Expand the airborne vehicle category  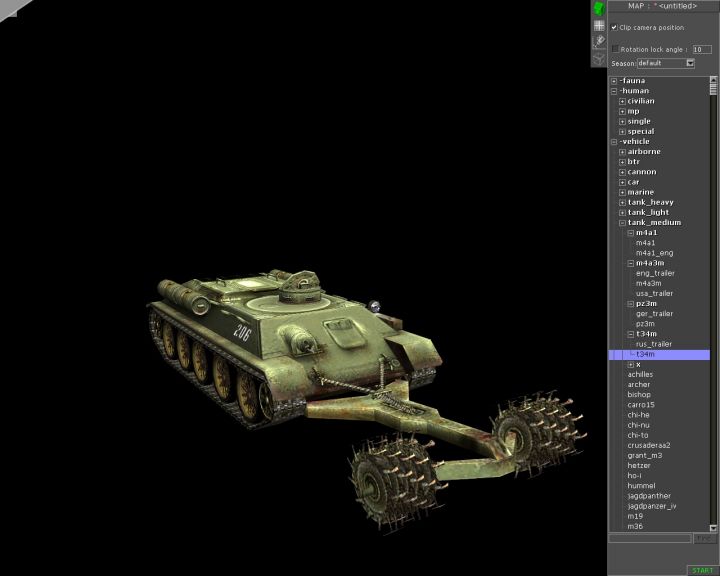622,152
